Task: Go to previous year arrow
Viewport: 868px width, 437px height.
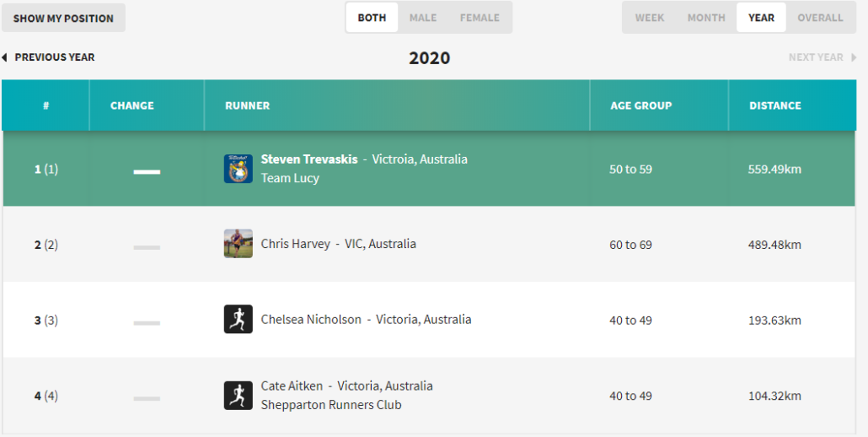Action: [4, 57]
